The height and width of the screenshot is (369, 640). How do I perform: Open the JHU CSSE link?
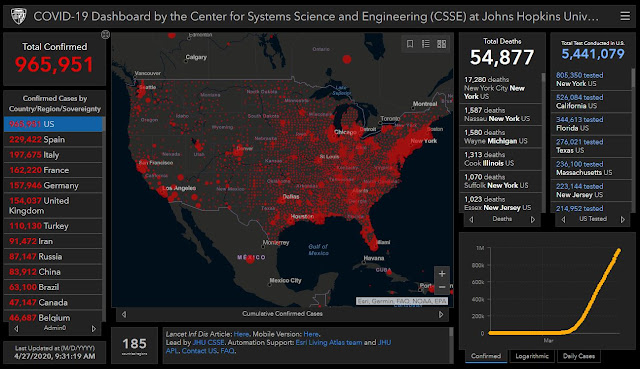[x=209, y=342]
